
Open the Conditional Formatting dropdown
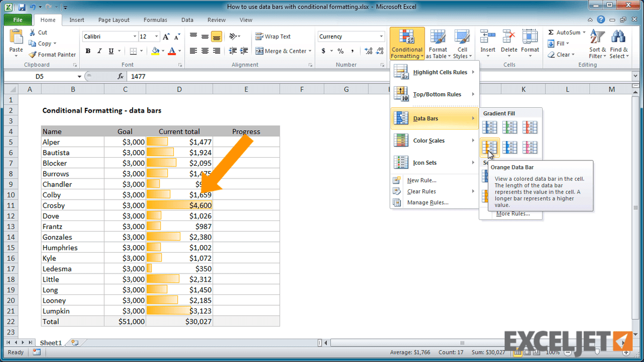point(407,43)
